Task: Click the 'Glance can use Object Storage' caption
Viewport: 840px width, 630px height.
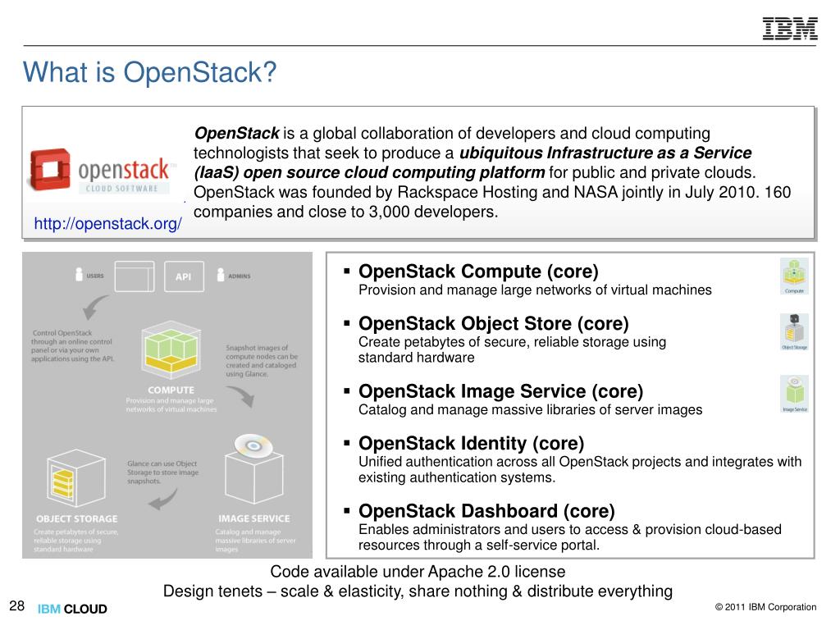Action: click(163, 472)
